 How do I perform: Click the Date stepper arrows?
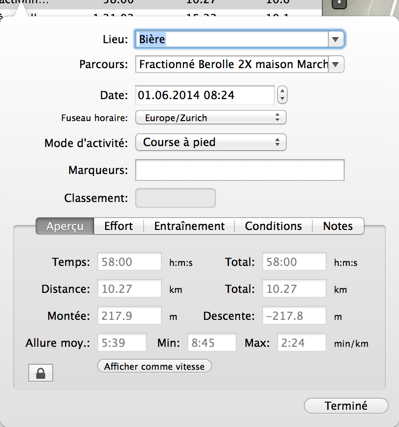(x=282, y=95)
